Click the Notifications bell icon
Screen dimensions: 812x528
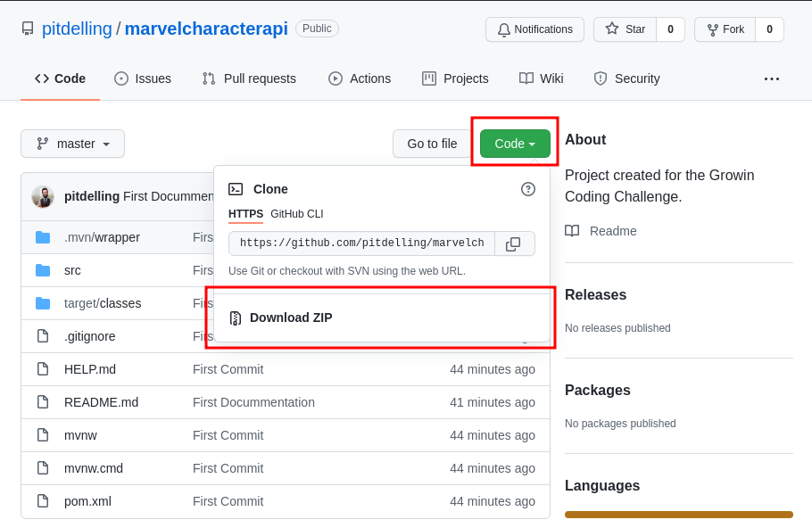(x=503, y=29)
